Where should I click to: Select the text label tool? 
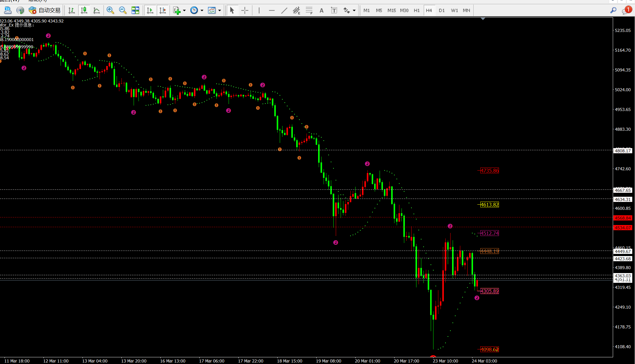click(334, 10)
